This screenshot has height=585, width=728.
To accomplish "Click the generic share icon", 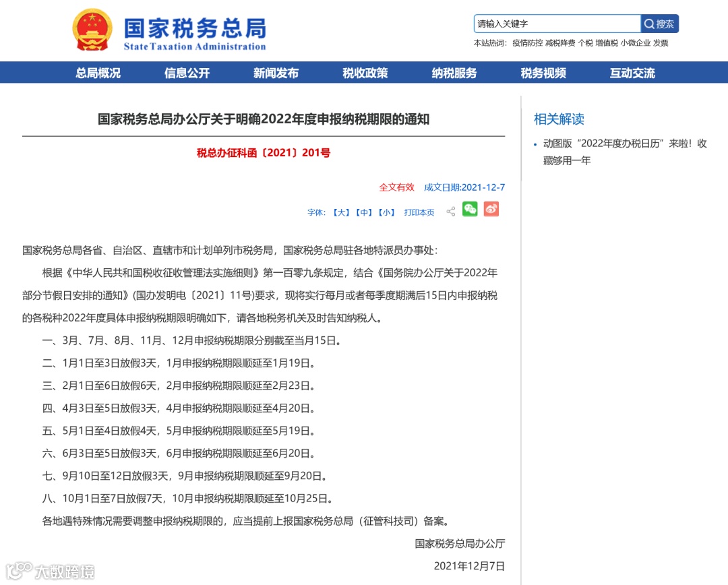I will point(450,212).
